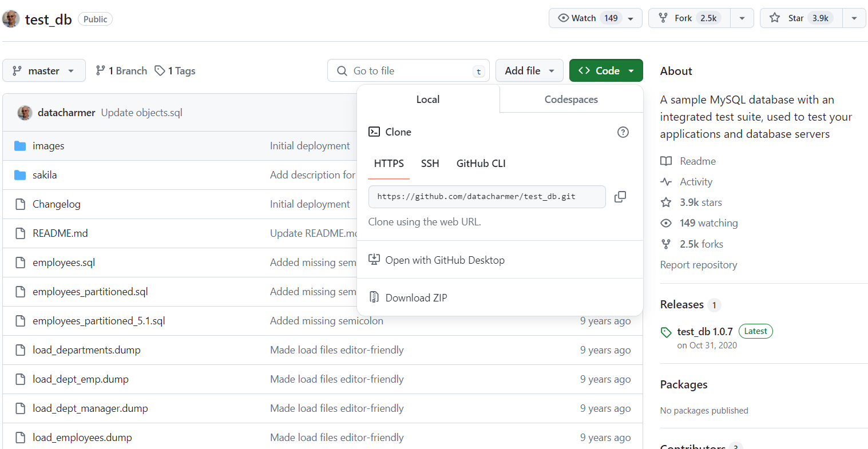Click the book icon beside Readme
The width and height of the screenshot is (868, 449).
666,161
